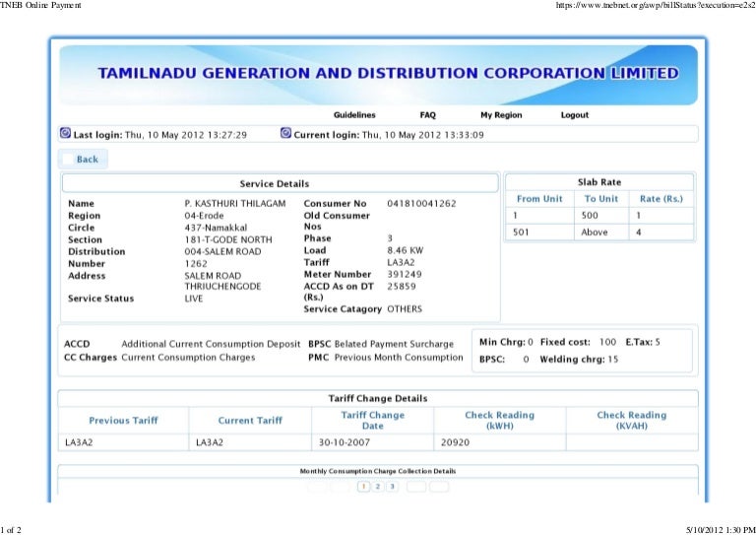Click the last page arrow in paginator

(439, 486)
